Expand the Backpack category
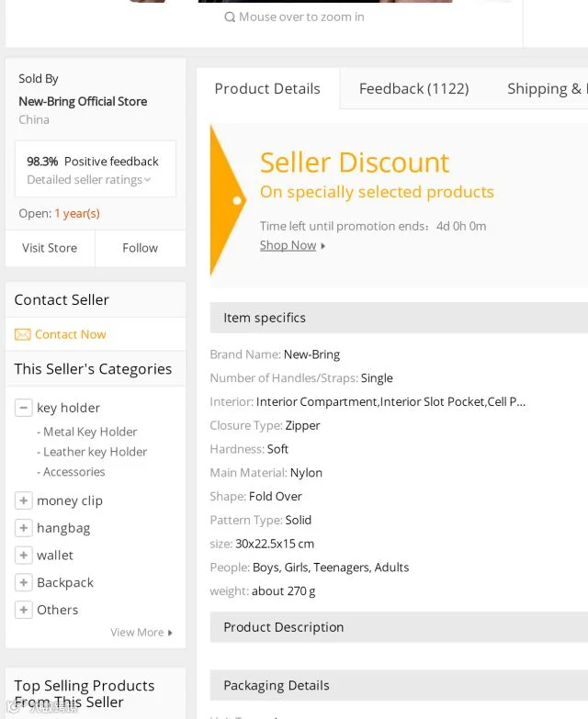This screenshot has width=588, height=719. (x=23, y=582)
